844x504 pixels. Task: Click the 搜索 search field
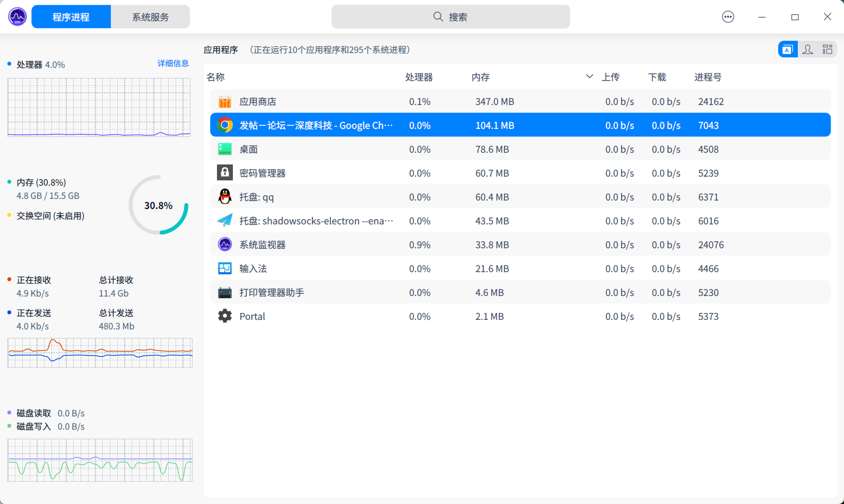pyautogui.click(x=450, y=17)
